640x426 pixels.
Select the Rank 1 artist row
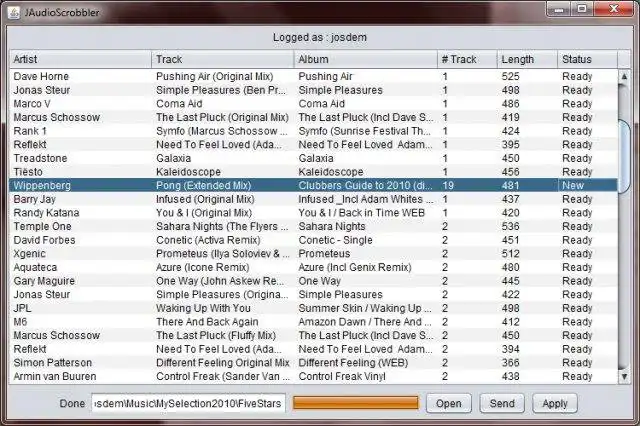coord(313,131)
